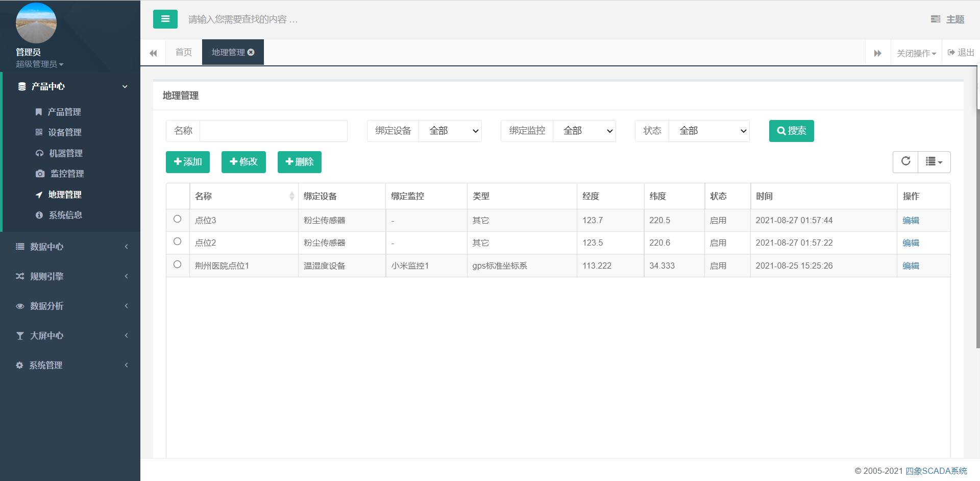Select the radio button for 荆州医院点位1

click(x=177, y=264)
